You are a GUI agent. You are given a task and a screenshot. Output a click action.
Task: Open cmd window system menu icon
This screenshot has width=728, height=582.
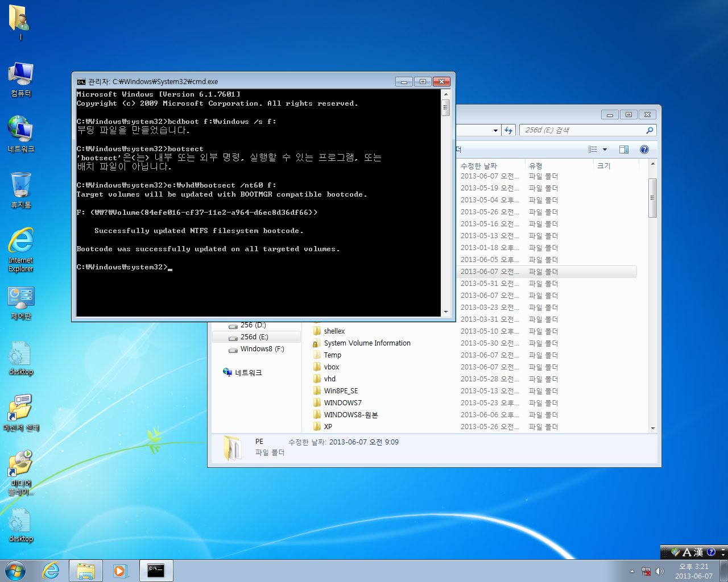(81, 82)
